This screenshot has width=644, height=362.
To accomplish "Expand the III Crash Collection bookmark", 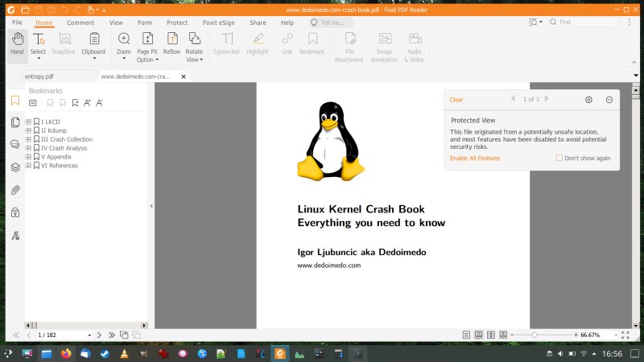I will 28,139.
